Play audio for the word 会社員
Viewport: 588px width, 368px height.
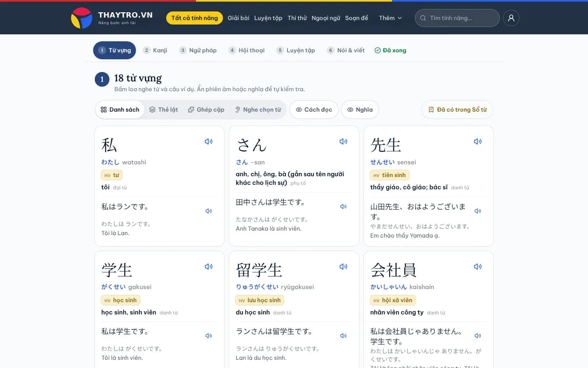click(x=478, y=267)
